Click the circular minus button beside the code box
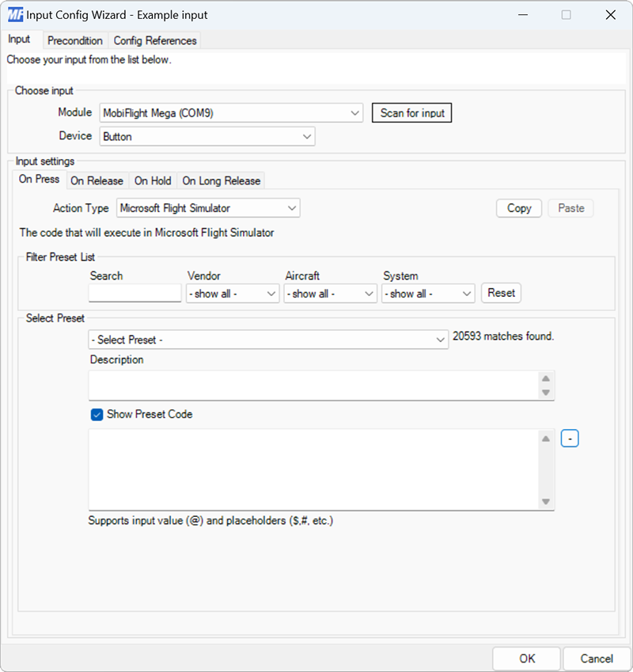The width and height of the screenshot is (633, 672). point(570,438)
